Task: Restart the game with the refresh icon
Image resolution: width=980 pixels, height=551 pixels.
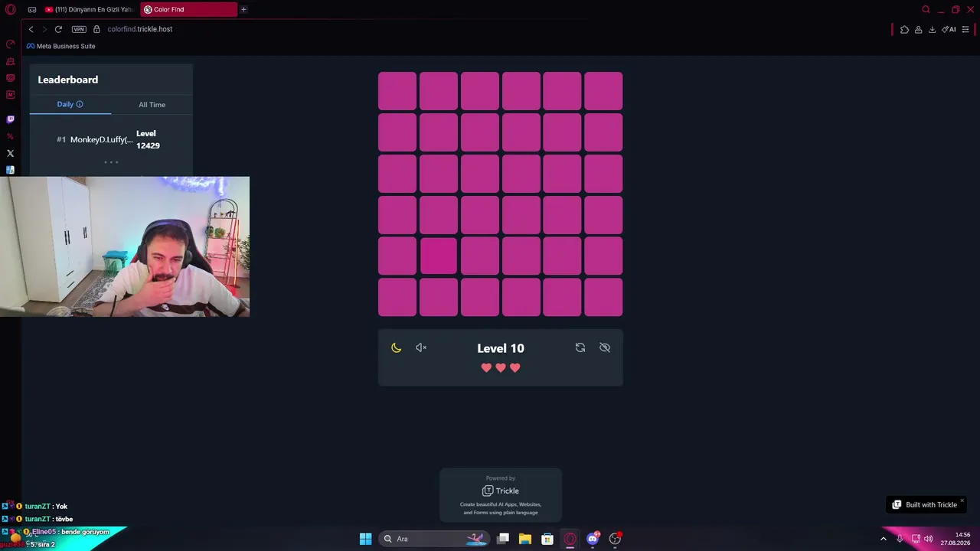Action: [580, 347]
